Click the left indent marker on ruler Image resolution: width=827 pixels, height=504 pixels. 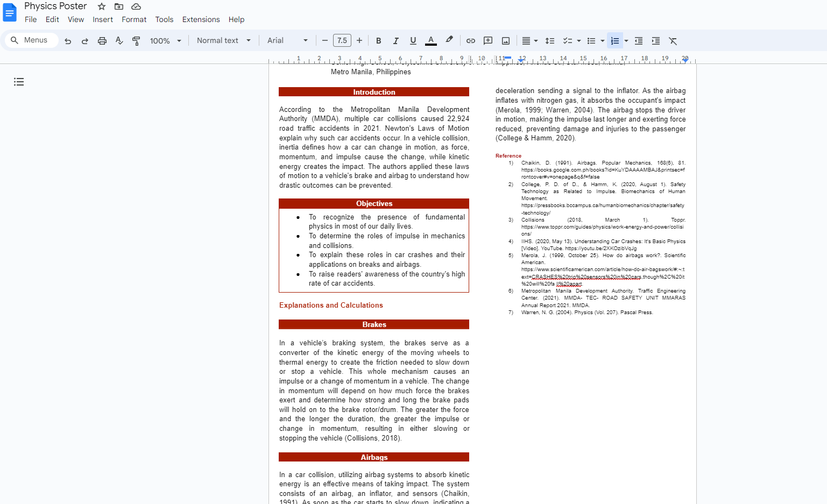[x=521, y=60]
